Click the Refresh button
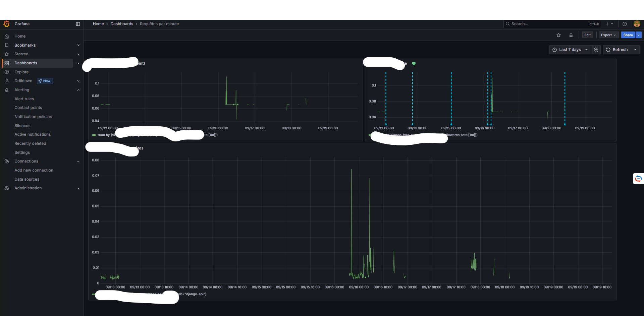The width and height of the screenshot is (644, 316). (617, 50)
